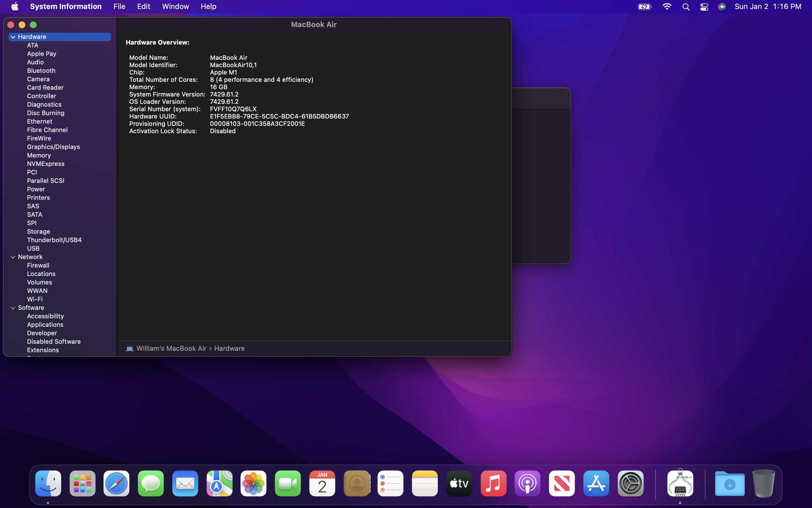Click the date and time in menu bar

click(768, 7)
